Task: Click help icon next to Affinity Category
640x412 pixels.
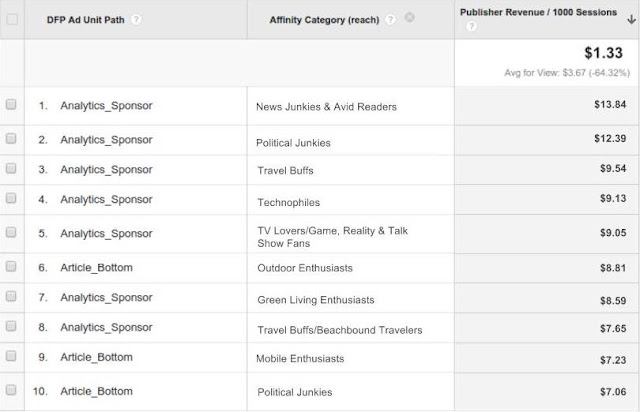Action: point(390,20)
